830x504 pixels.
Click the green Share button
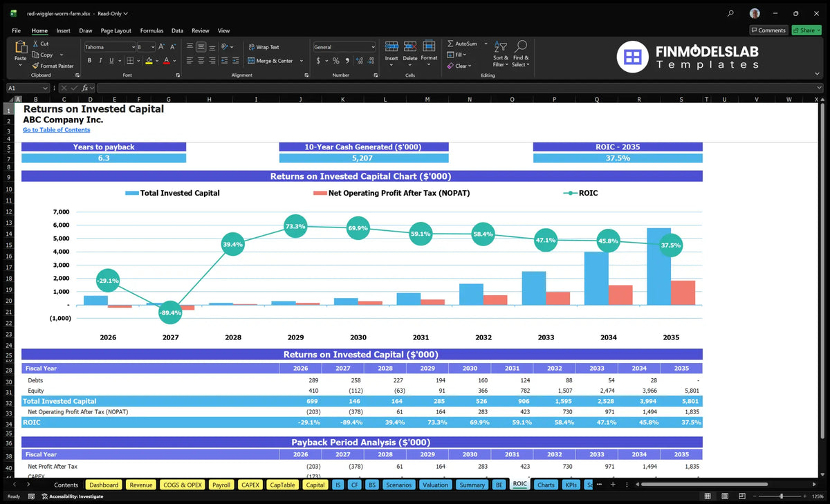(806, 30)
